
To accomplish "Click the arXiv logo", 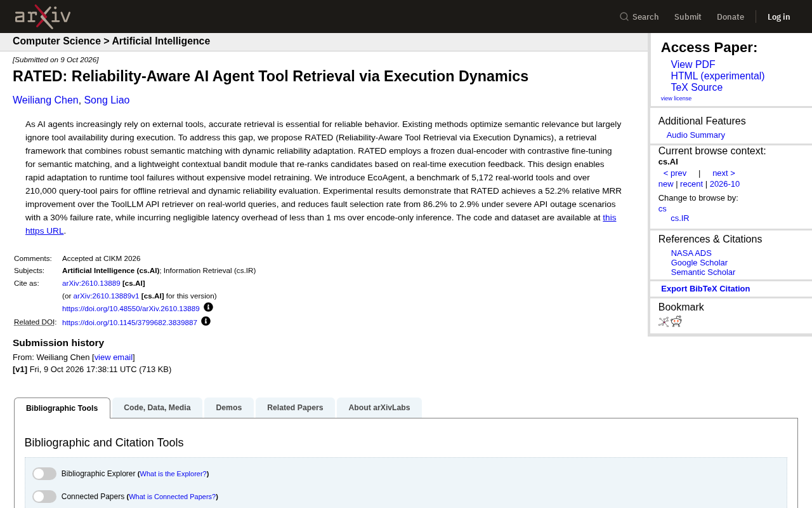I will pos(43,17).
